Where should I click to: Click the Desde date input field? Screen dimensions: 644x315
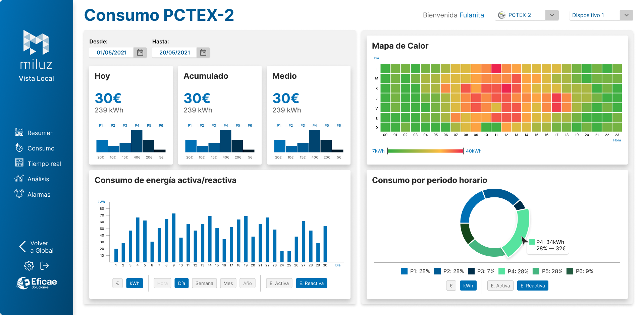(111, 53)
